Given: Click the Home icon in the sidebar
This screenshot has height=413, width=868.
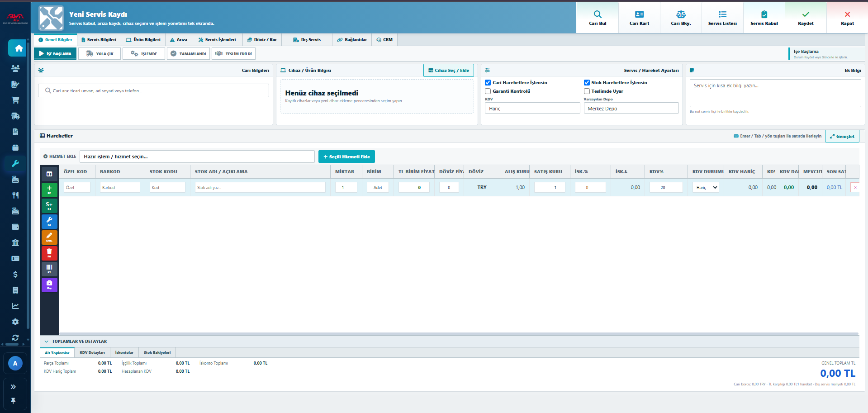Looking at the screenshot, I should tap(19, 48).
